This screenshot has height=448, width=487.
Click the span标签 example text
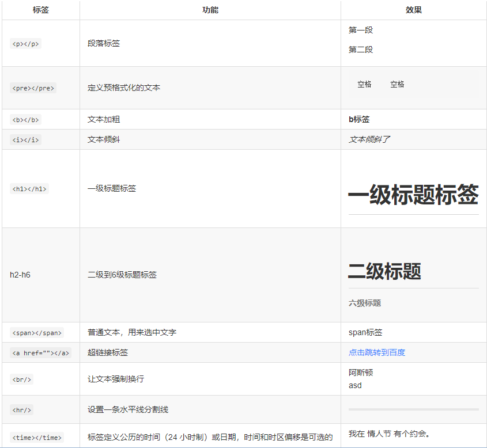coord(365,333)
